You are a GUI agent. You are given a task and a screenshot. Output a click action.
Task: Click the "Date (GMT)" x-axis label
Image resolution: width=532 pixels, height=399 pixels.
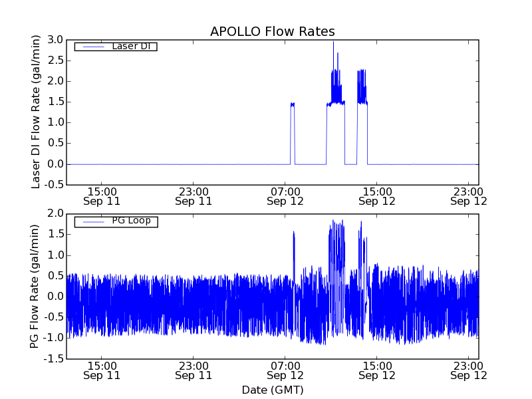click(x=273, y=390)
